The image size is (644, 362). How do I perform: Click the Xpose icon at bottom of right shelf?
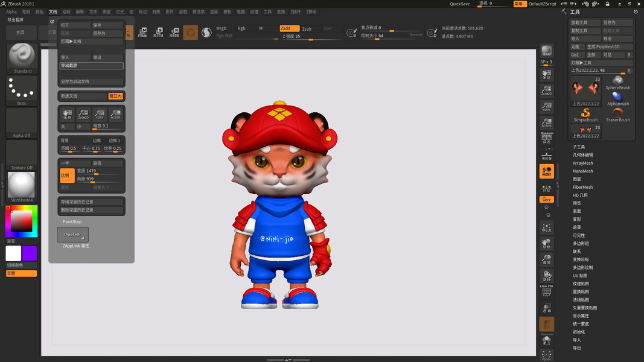(546, 355)
